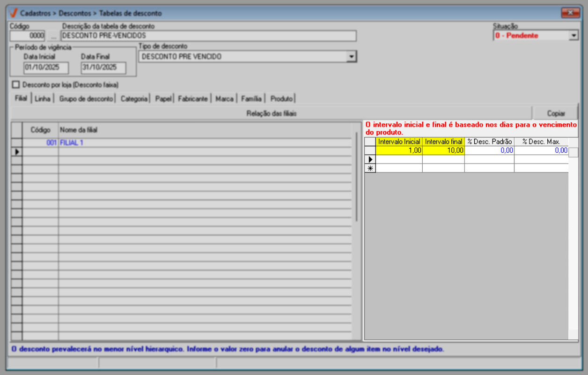Open the Situação dropdown
Screen dimensions: 588x375
coord(574,36)
